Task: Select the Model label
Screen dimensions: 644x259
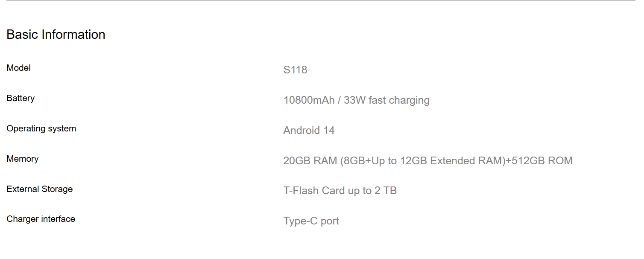Action: click(19, 68)
